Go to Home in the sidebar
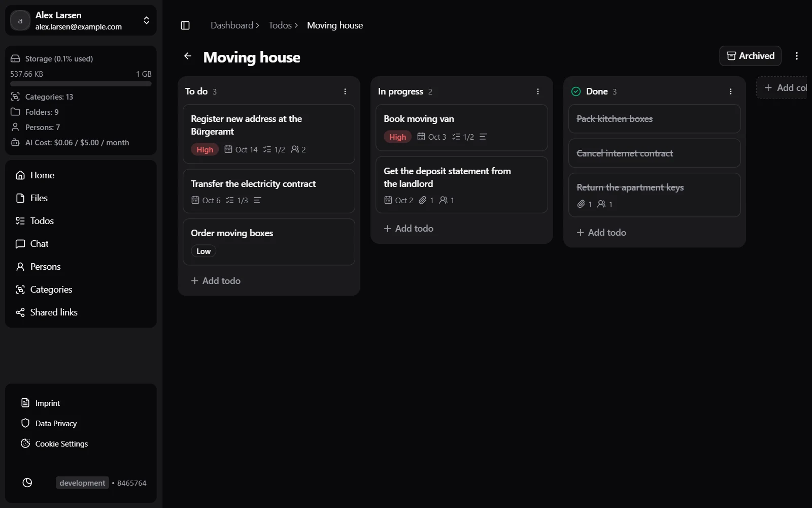812x508 pixels. point(81,175)
